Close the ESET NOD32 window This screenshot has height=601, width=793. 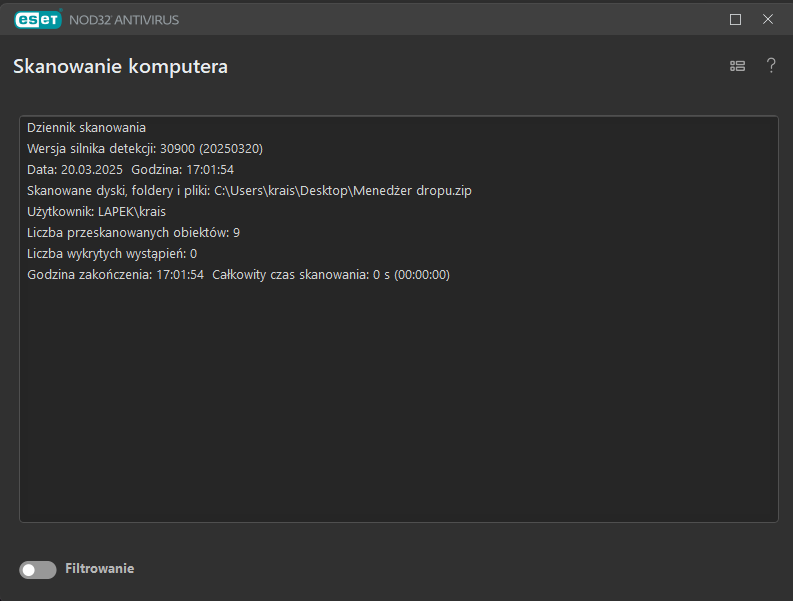(x=768, y=19)
